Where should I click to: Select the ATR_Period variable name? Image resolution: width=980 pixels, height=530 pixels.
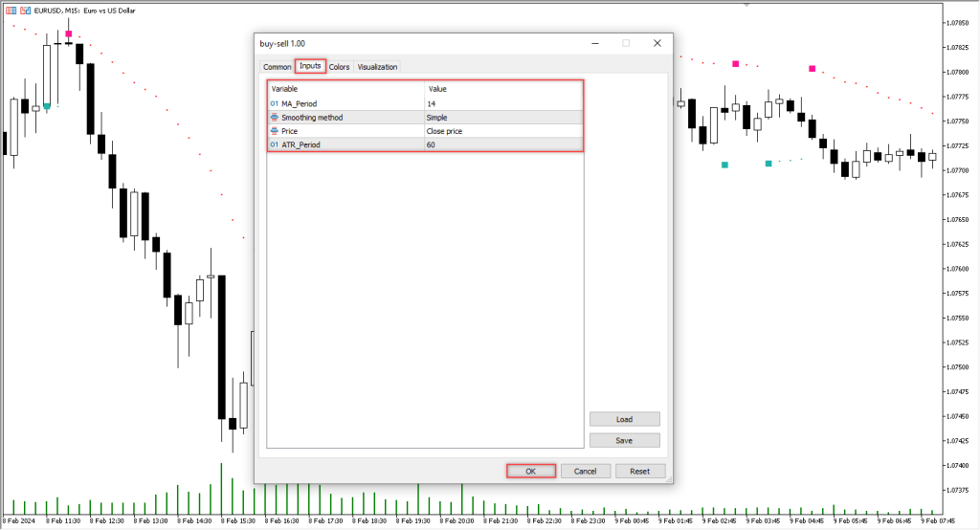click(301, 145)
